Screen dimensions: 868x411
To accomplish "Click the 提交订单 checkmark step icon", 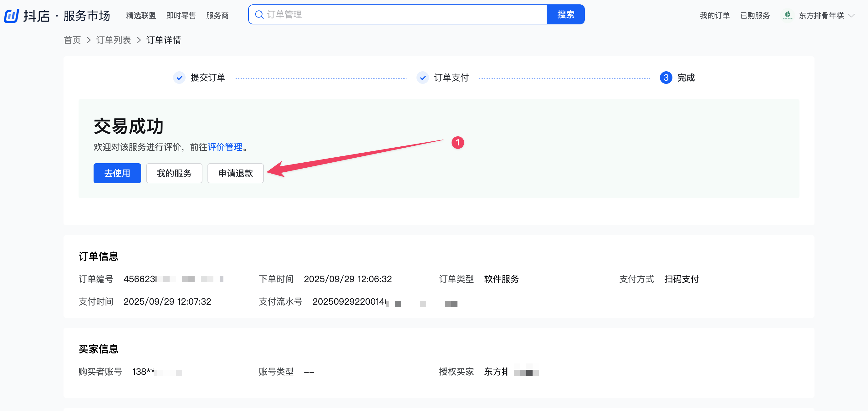I will pos(179,78).
